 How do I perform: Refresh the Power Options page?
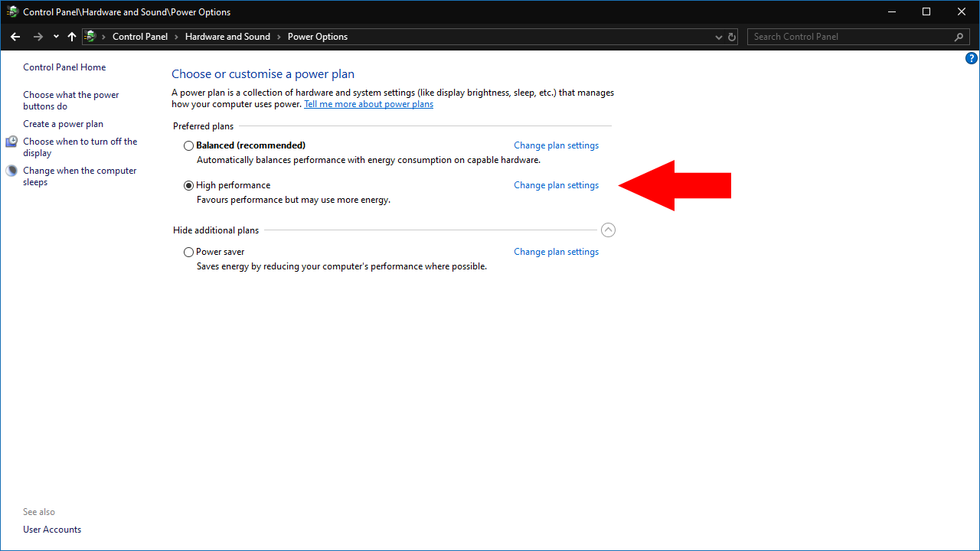point(732,37)
